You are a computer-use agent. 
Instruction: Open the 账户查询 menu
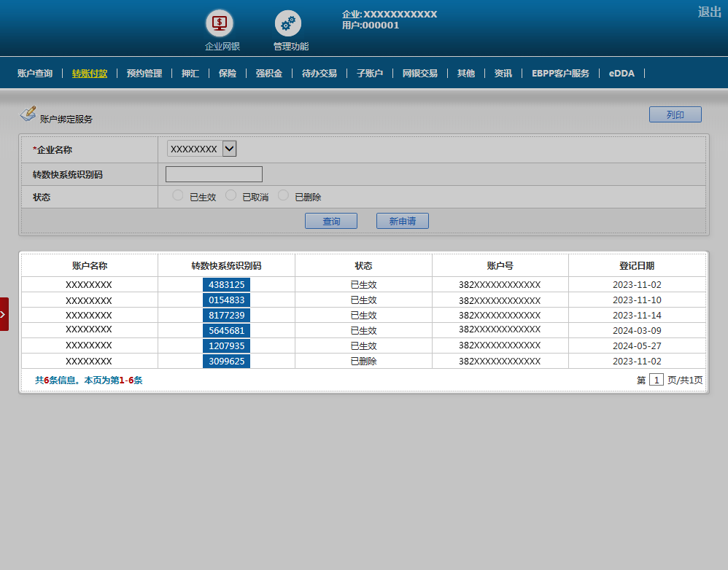35,73
